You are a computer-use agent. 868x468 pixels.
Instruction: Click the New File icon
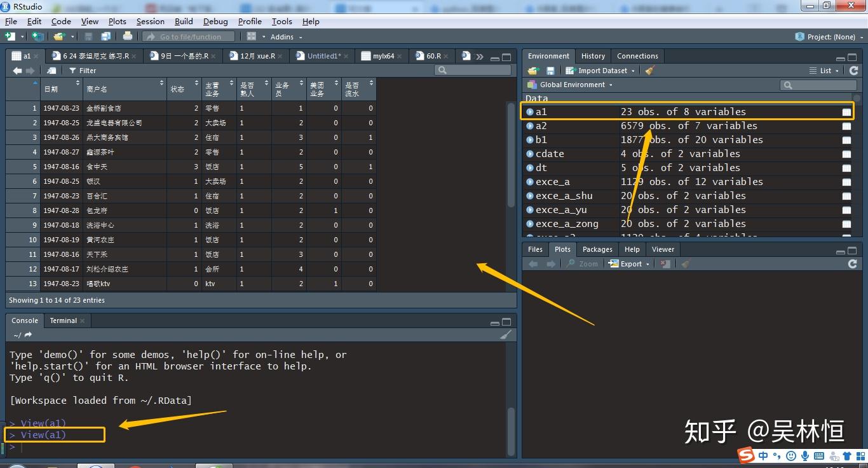[10, 37]
